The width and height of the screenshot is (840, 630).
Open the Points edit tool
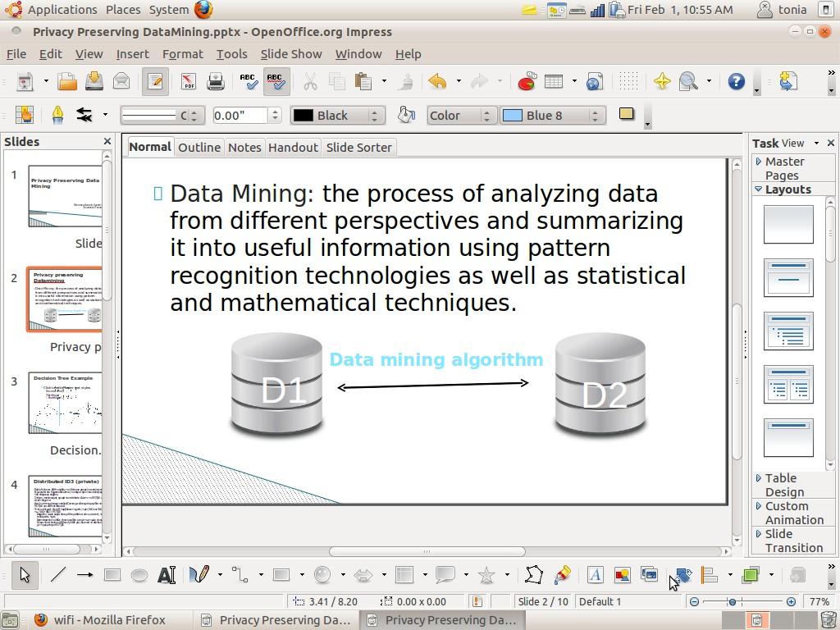pos(533,575)
